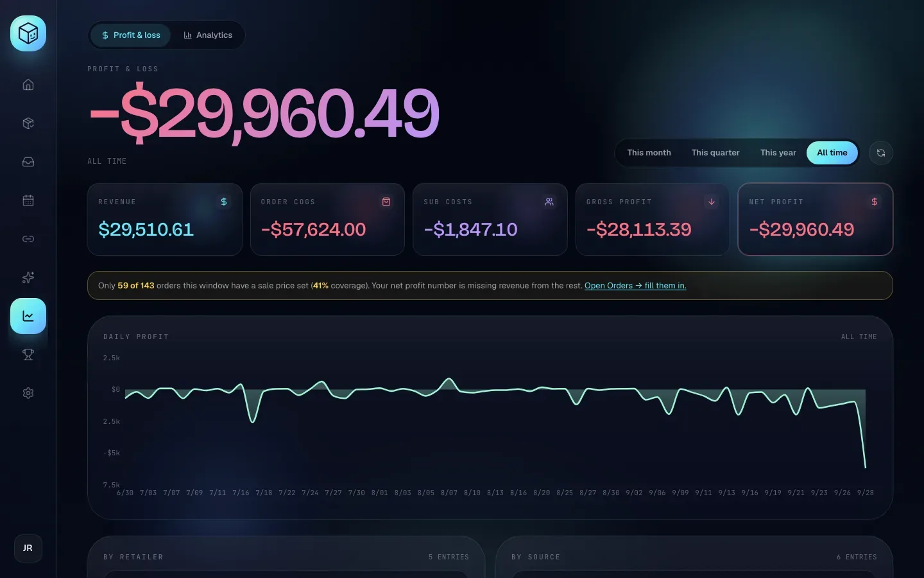Select the Net Profit card

pos(816,220)
